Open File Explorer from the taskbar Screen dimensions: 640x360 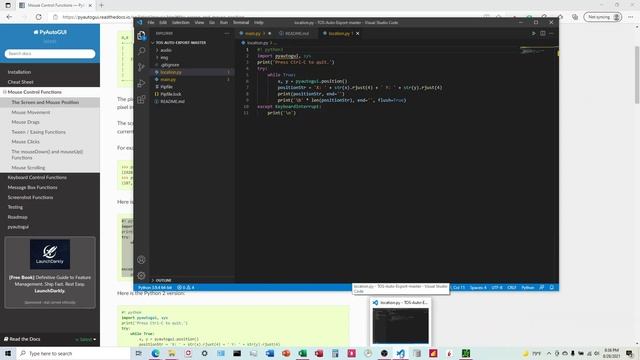pyautogui.click(x=171, y=353)
